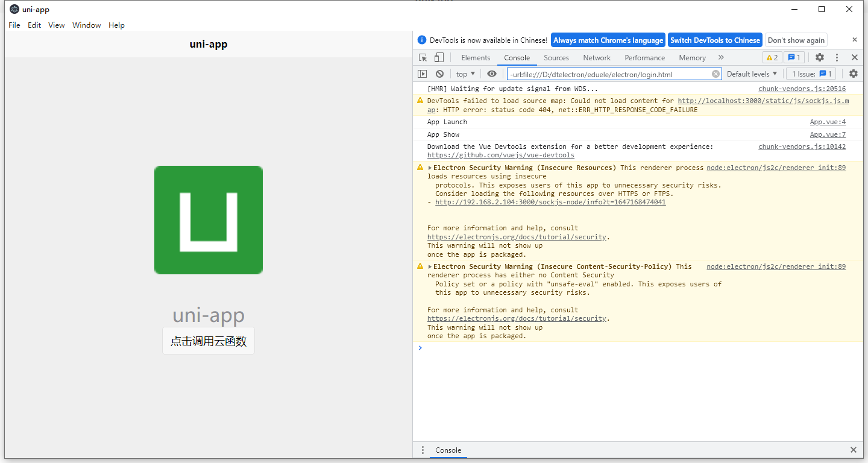Switch to the Sources tab
This screenshot has height=463, width=868.
click(x=556, y=58)
